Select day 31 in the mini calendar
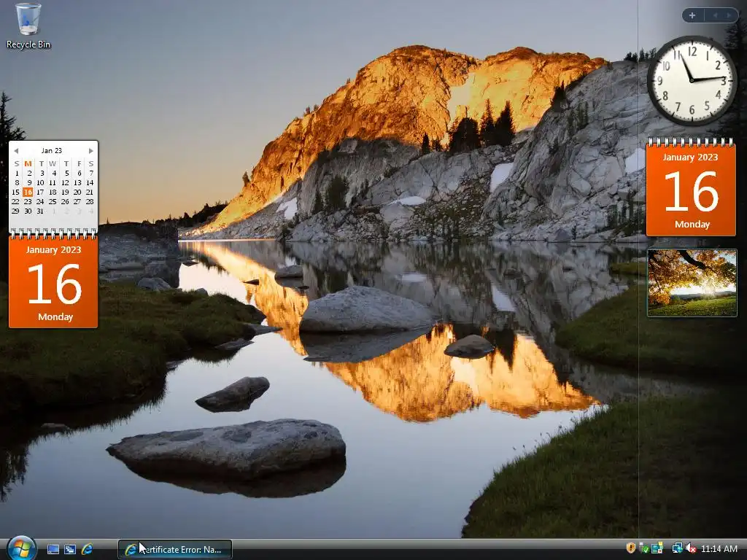 coord(40,211)
